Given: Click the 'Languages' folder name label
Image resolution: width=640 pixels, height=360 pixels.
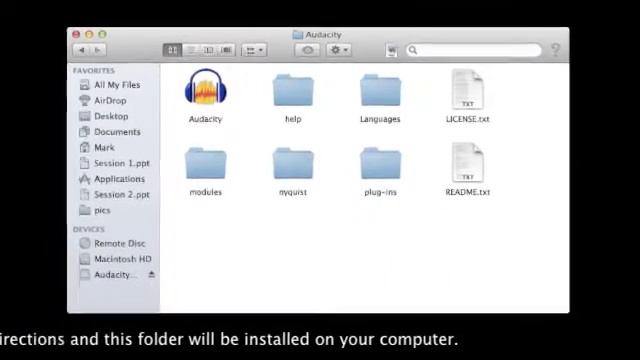Looking at the screenshot, I should [380, 119].
